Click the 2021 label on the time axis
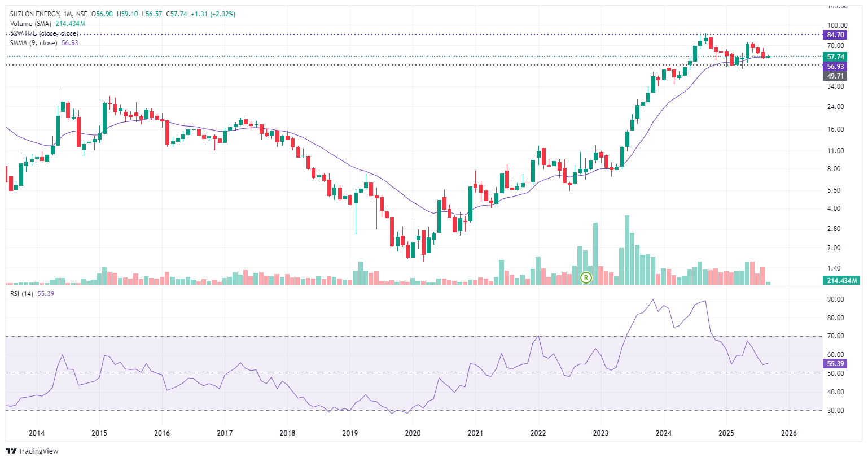This screenshot has width=868, height=461. tap(475, 433)
